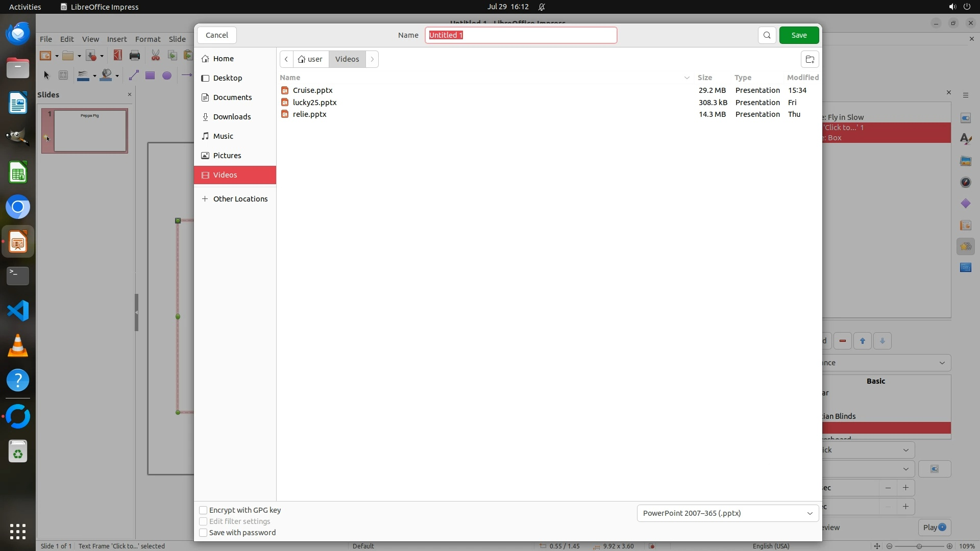Click the remove animation effect button
The image size is (980, 551).
(x=843, y=341)
